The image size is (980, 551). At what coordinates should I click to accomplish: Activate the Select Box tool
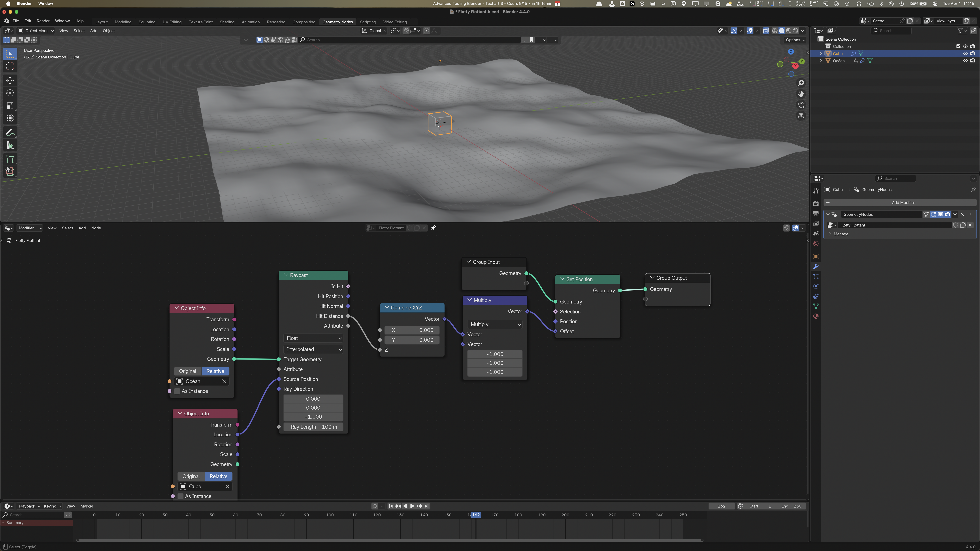[x=10, y=54]
